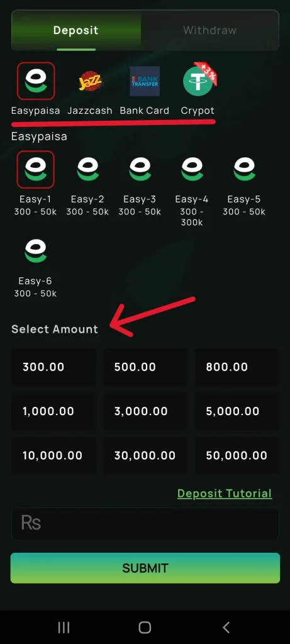Open the Deposit tab

76,30
